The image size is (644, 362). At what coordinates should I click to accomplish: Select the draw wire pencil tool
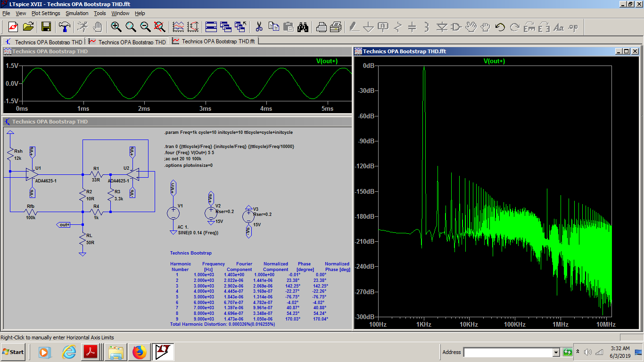pos(354,27)
